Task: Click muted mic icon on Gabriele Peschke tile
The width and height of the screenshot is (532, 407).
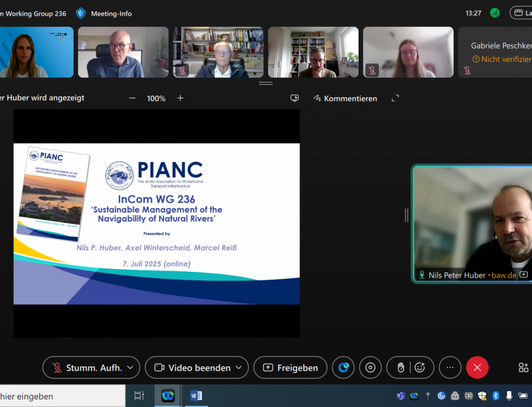Action: tap(467, 70)
